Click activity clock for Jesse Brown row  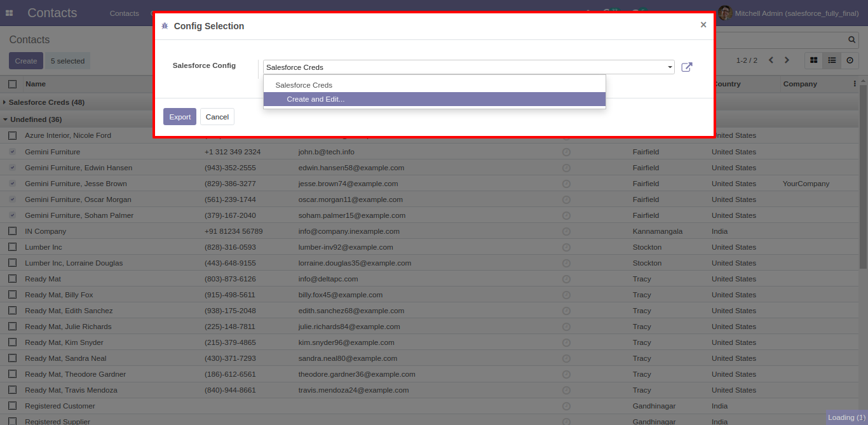tap(566, 184)
